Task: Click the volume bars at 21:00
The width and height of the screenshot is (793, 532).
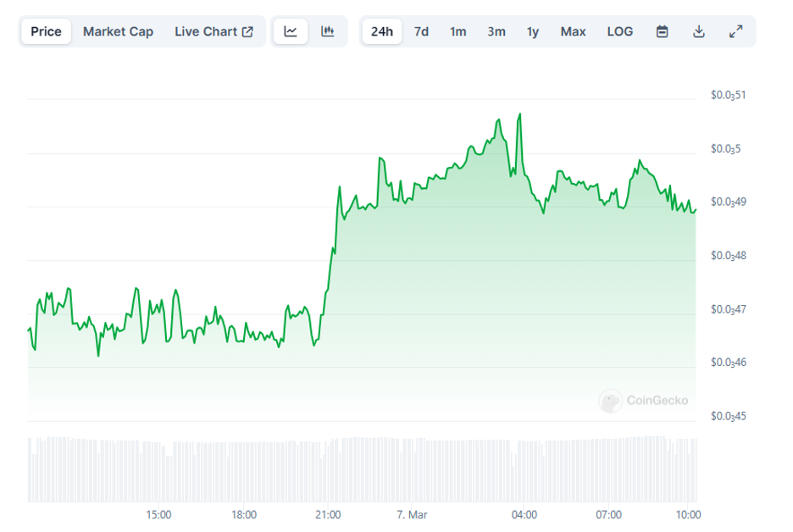Action: coord(328,470)
